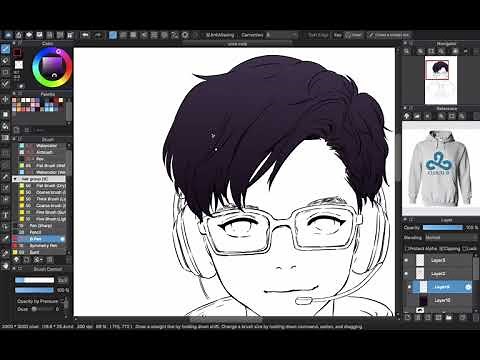The image size is (480, 360).
Task: Select the Pencil brush row
Action: pos(39,232)
